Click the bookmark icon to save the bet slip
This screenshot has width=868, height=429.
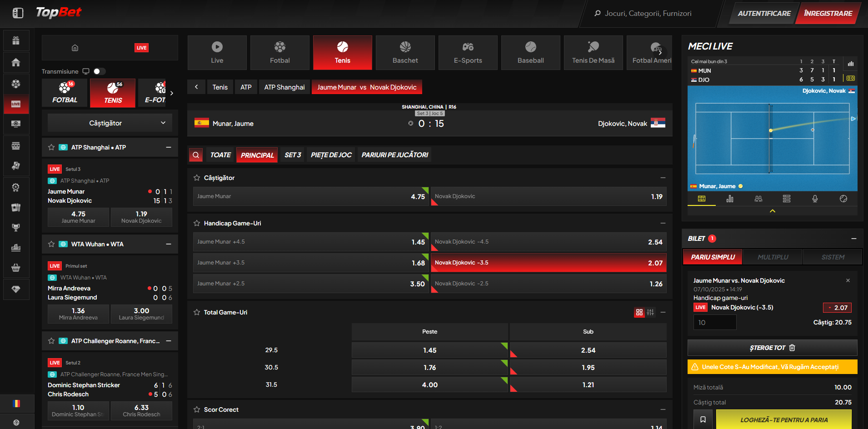point(703,419)
